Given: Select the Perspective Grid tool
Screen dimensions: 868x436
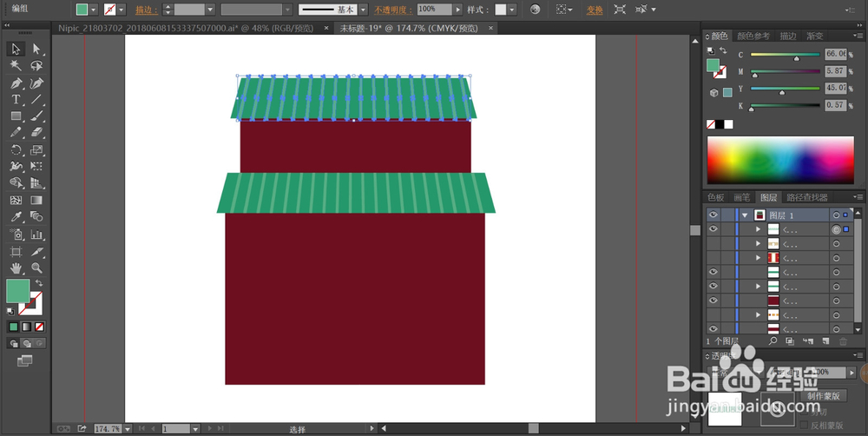Looking at the screenshot, I should point(36,182).
